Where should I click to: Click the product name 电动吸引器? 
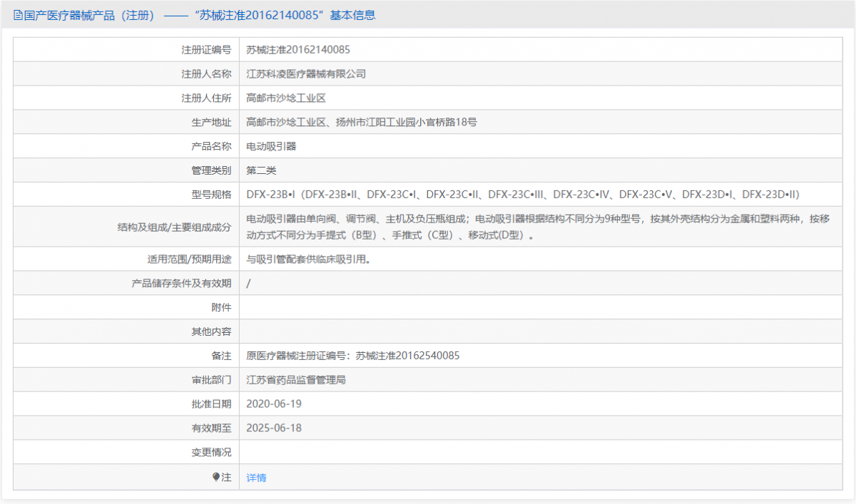[x=271, y=146]
